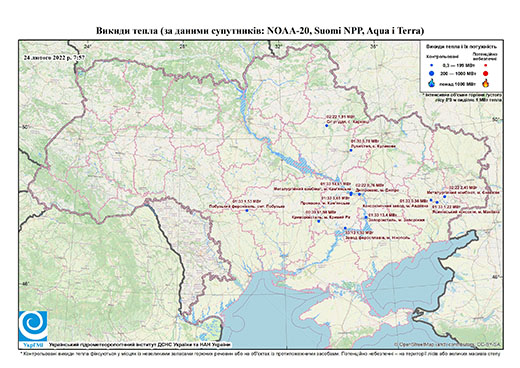The width and height of the screenshot is (520, 368).
Task: Click the Avdiivka coke plant blue marker
Action: click(x=431, y=200)
